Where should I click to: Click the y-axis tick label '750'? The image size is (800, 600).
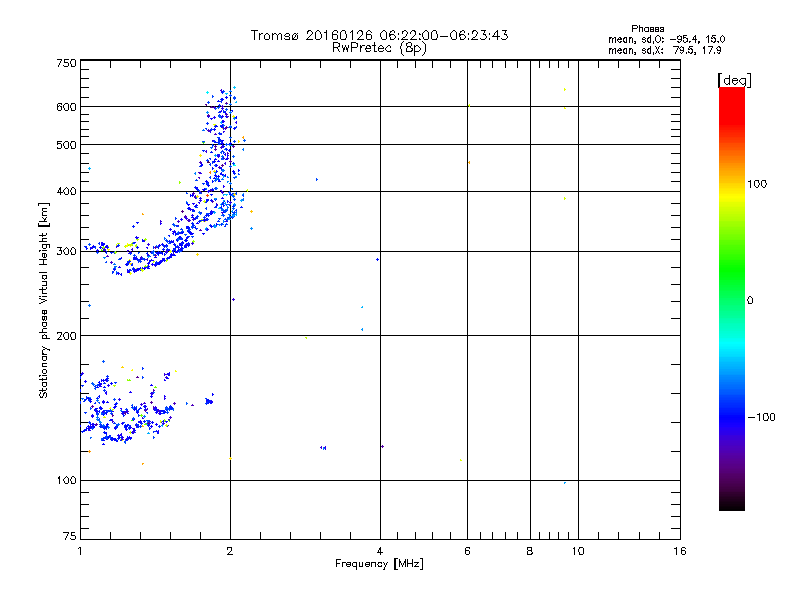tap(66, 63)
